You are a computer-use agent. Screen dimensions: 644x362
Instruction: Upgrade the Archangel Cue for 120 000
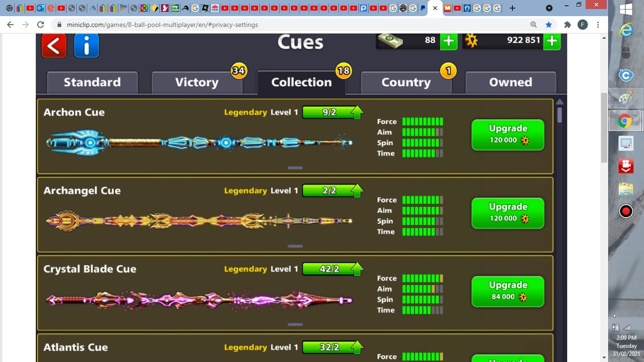508,213
